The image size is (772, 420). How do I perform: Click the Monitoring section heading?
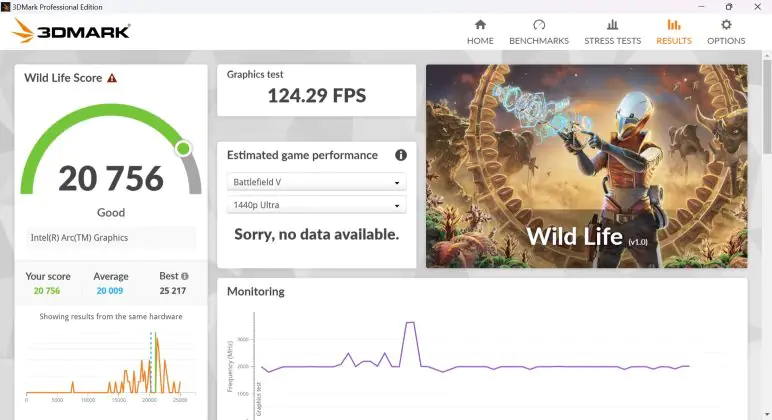coord(256,291)
